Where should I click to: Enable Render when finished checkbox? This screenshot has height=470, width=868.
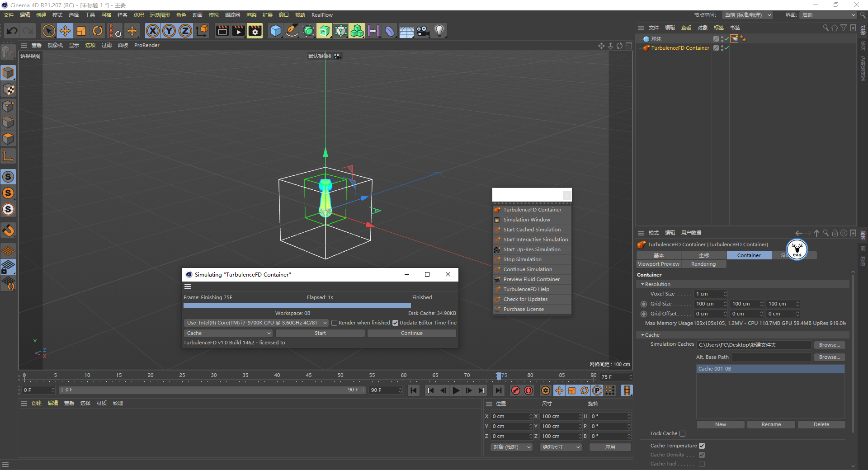click(x=334, y=323)
